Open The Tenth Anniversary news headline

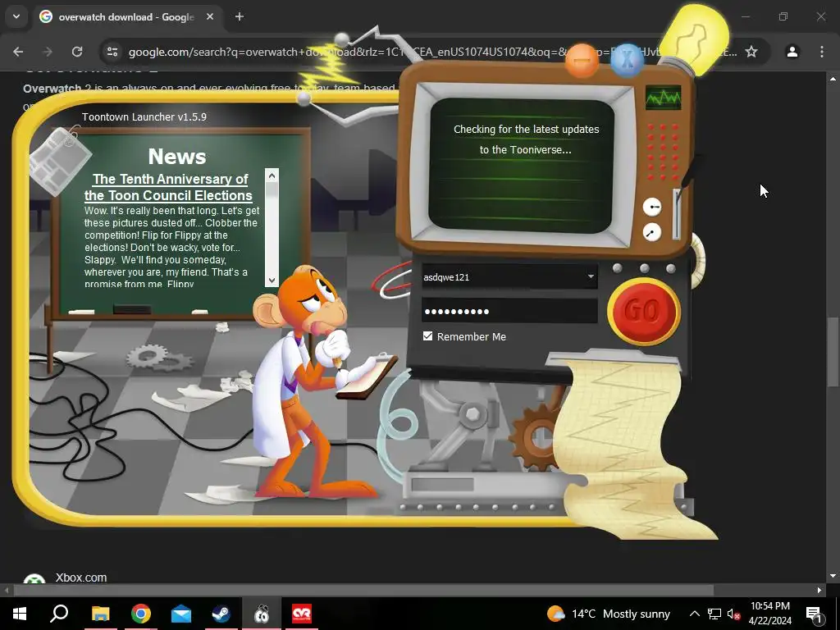pos(169,187)
